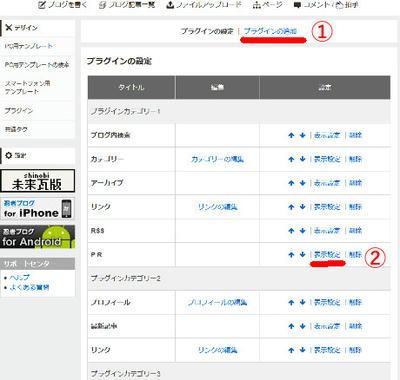Viewport: 400px width, 380px height.
Task: Open 表示設定 for ブログ内検索 plugin
Action: click(327, 135)
